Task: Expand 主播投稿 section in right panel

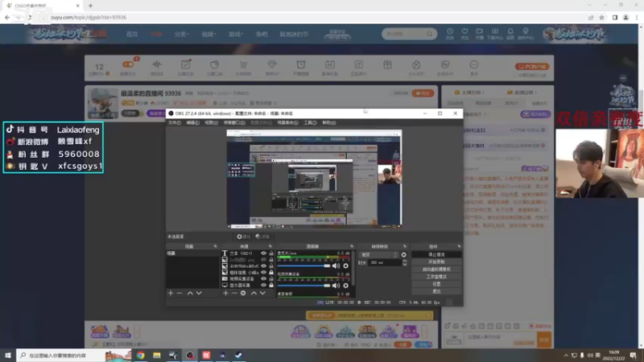Action: (469, 93)
